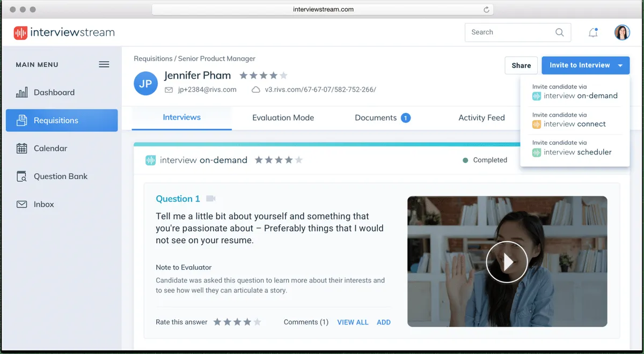Collapse main menu with hamburger icon
The image size is (644, 354).
point(104,64)
